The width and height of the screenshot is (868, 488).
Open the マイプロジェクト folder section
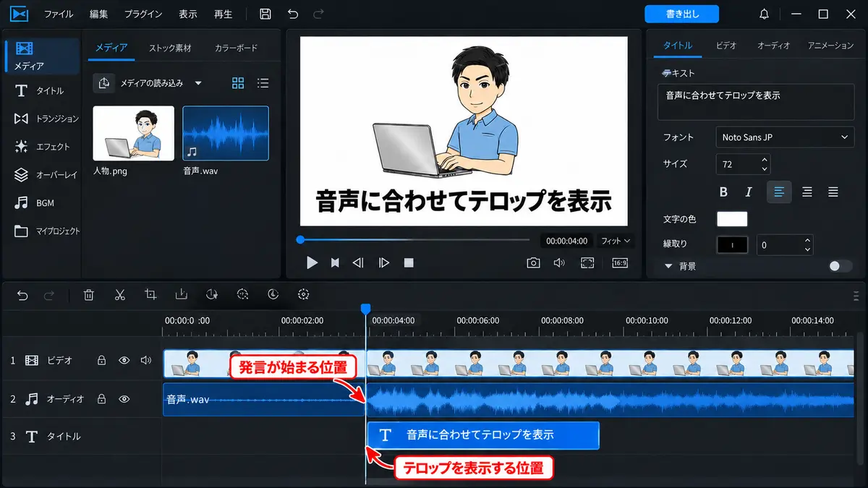[x=48, y=231]
